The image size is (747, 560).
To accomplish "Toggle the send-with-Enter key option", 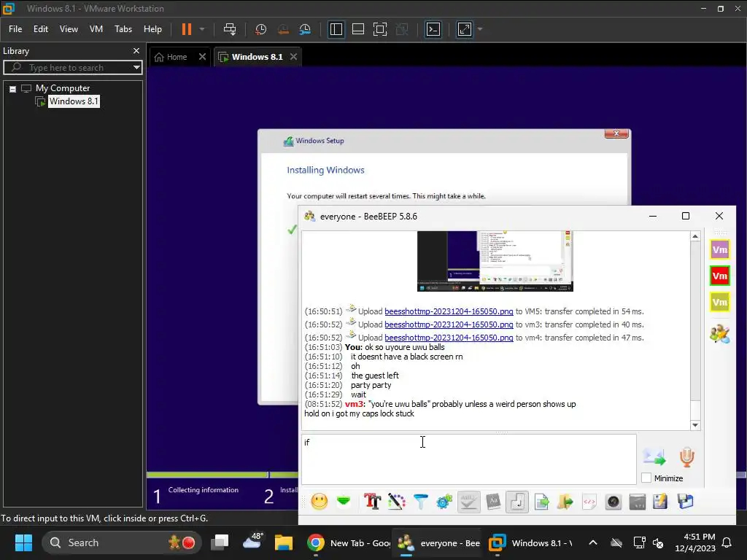I will tap(517, 502).
